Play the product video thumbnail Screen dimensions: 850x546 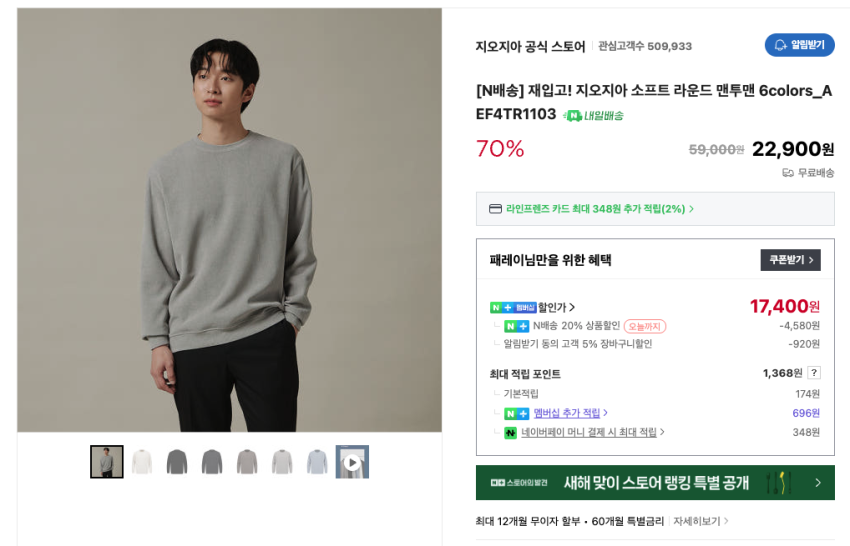coord(352,462)
